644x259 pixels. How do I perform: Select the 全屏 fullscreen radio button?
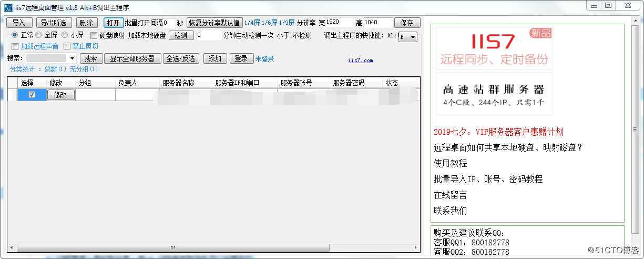38,35
